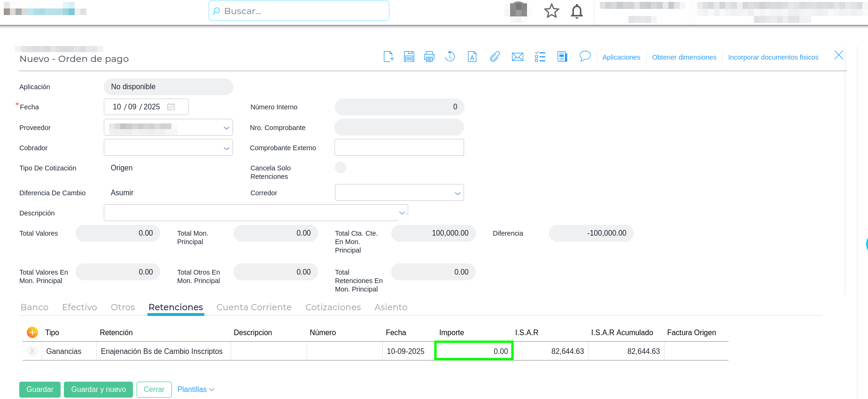
Task: Click the save diskette icon
Action: 409,57
